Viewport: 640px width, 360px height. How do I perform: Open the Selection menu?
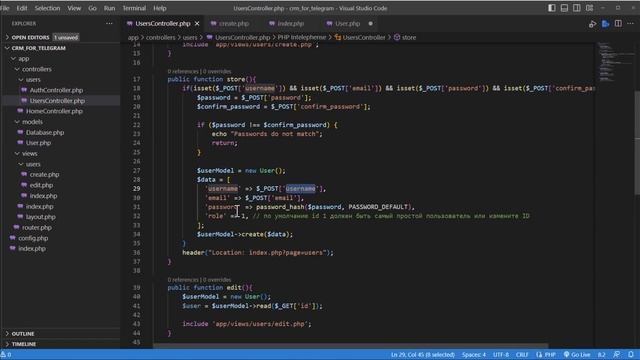coord(47,8)
